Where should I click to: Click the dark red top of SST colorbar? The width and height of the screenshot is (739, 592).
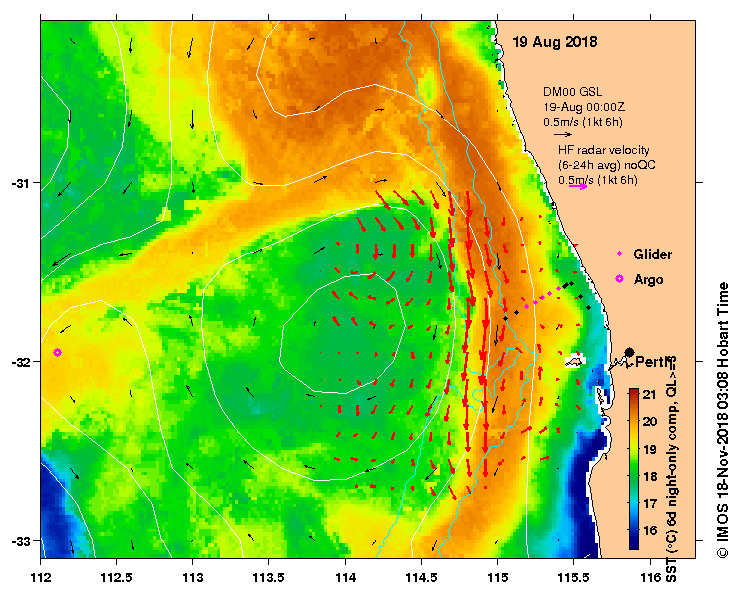coord(633,392)
